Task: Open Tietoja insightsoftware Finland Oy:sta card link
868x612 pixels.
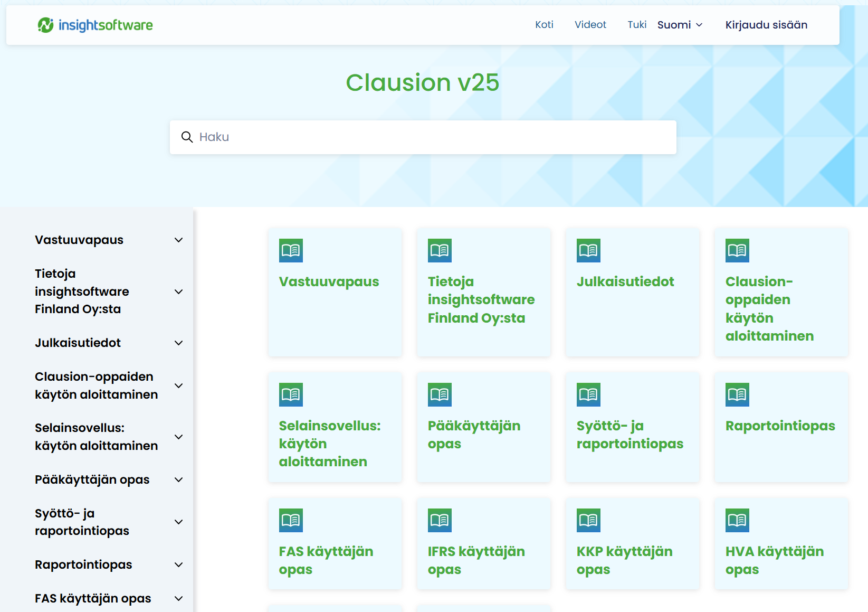Action: click(x=481, y=300)
